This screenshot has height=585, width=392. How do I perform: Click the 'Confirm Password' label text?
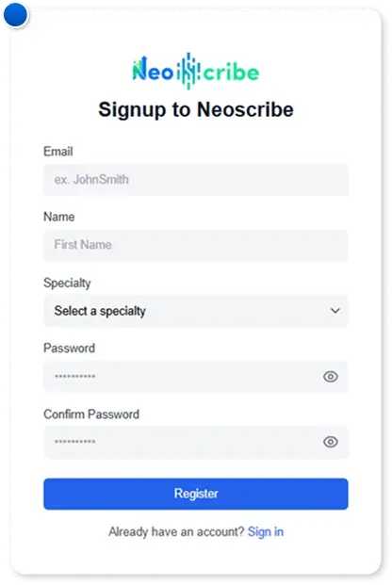click(x=91, y=414)
